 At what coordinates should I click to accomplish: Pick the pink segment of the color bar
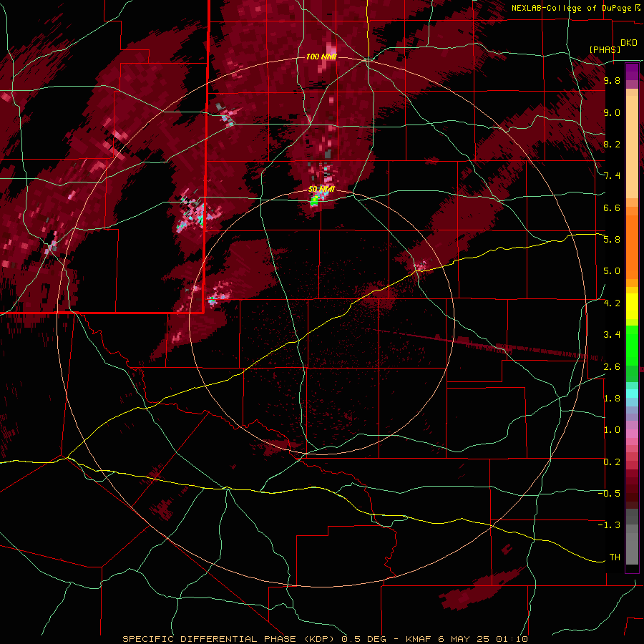click(632, 434)
